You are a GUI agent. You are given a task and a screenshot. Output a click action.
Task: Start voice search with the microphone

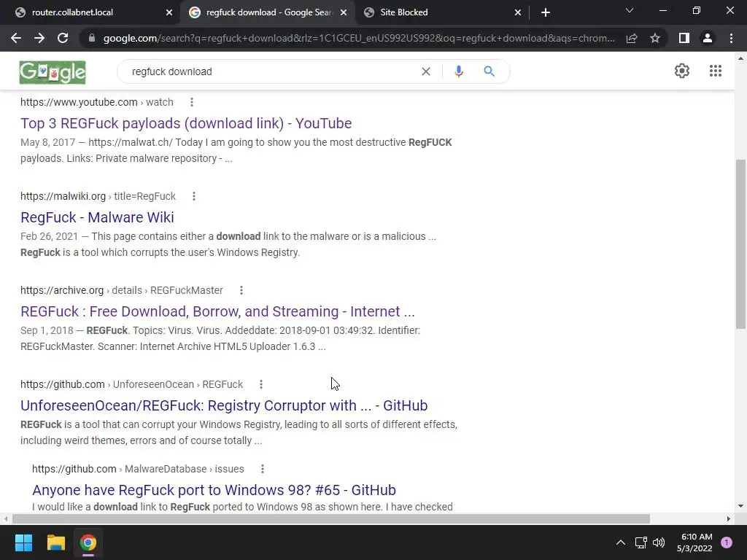click(x=459, y=71)
